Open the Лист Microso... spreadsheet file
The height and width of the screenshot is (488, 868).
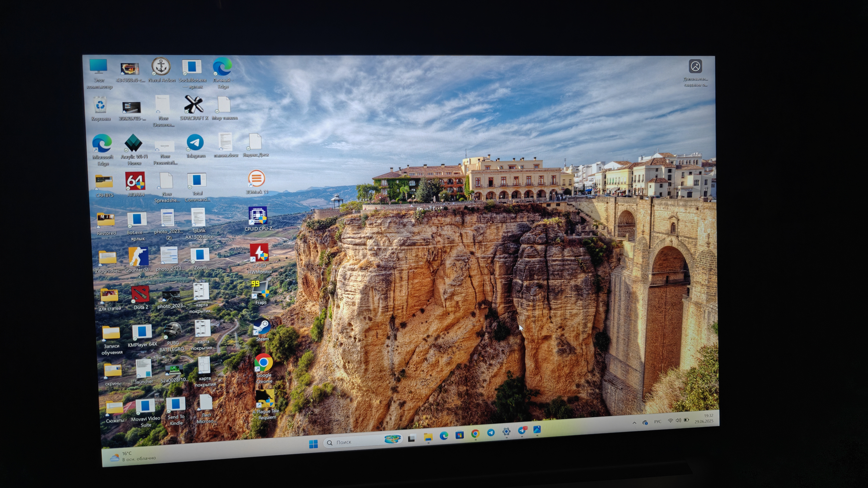(x=206, y=409)
